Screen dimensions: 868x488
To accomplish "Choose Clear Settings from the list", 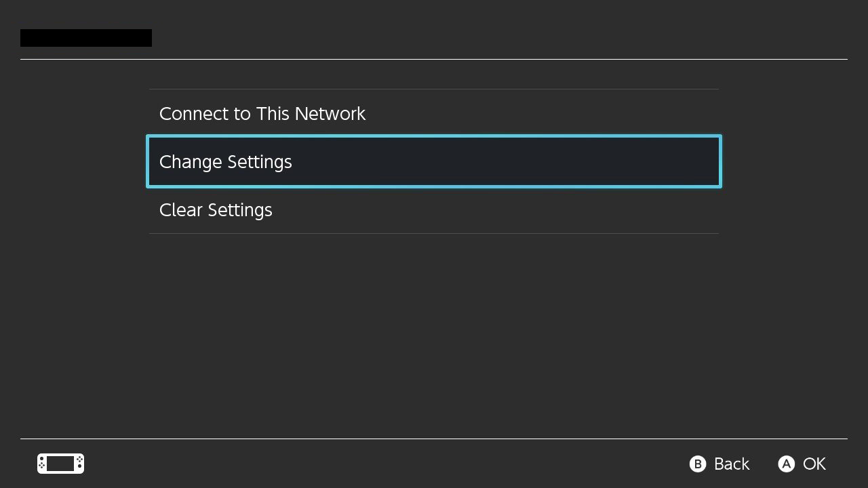I will point(434,210).
